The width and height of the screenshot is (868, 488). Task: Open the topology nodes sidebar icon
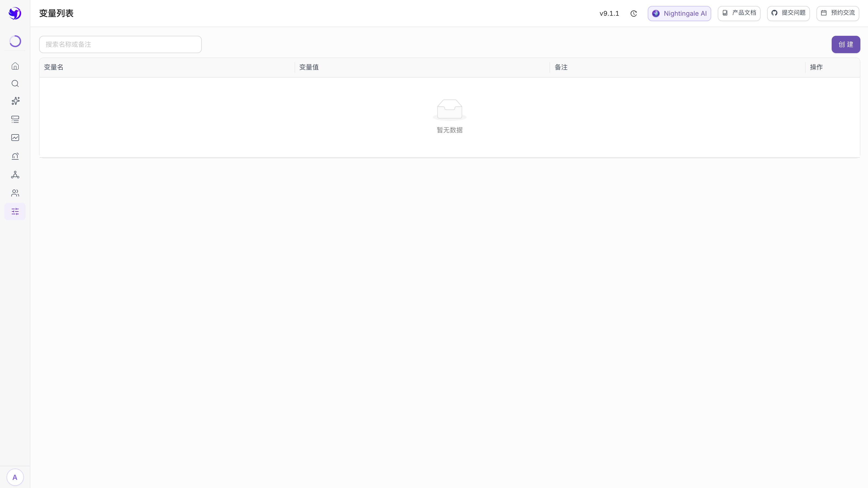tap(15, 174)
